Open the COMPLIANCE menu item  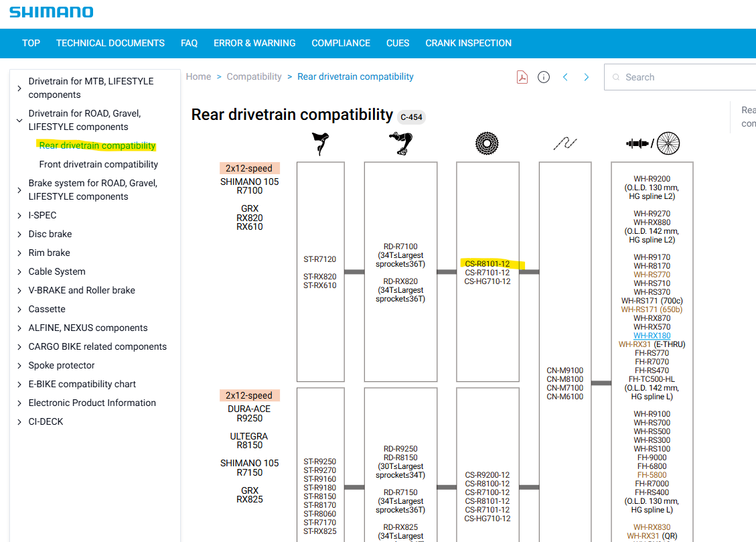click(341, 43)
